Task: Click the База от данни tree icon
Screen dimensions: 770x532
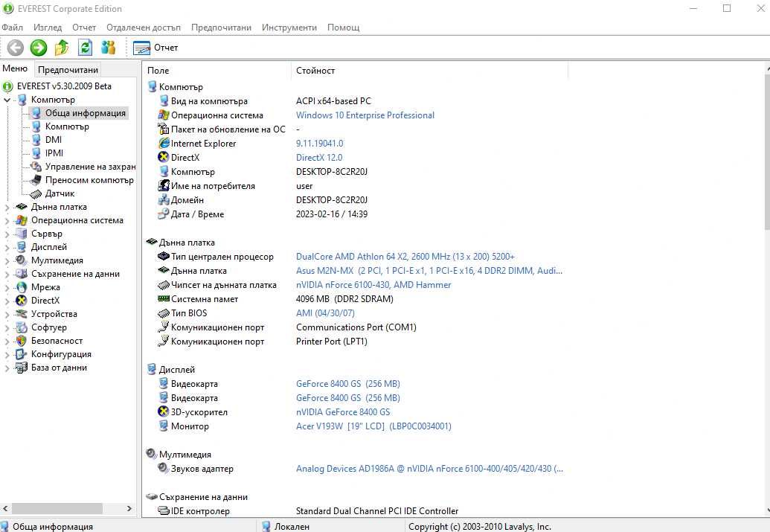Action: click(22, 368)
